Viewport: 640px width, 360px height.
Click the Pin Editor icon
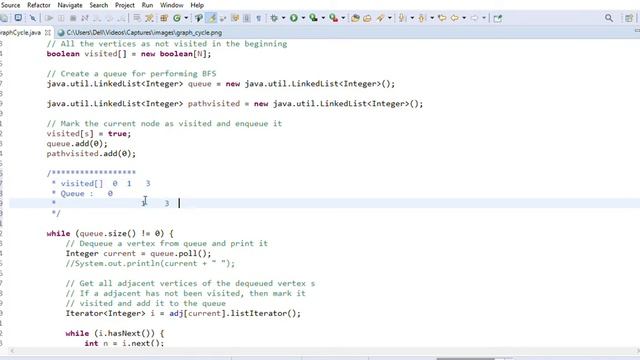(498, 18)
